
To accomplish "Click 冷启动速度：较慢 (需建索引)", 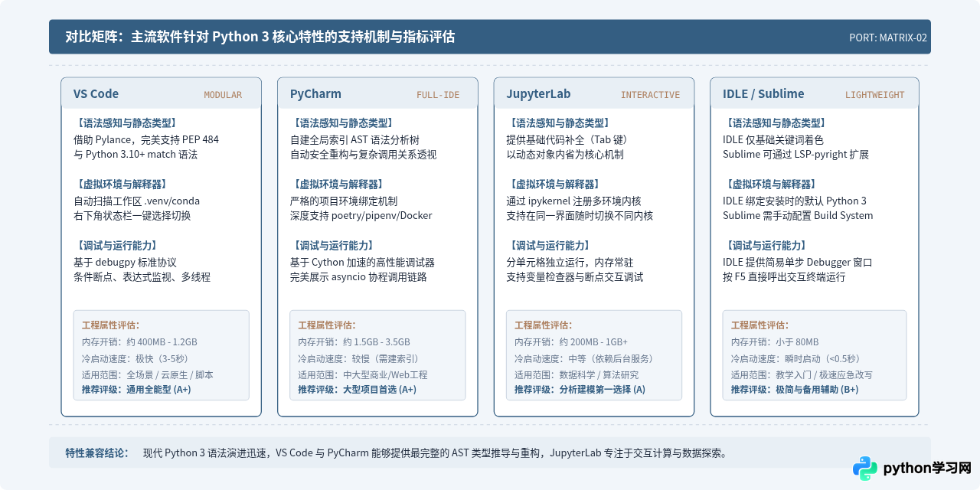I will (358, 358).
